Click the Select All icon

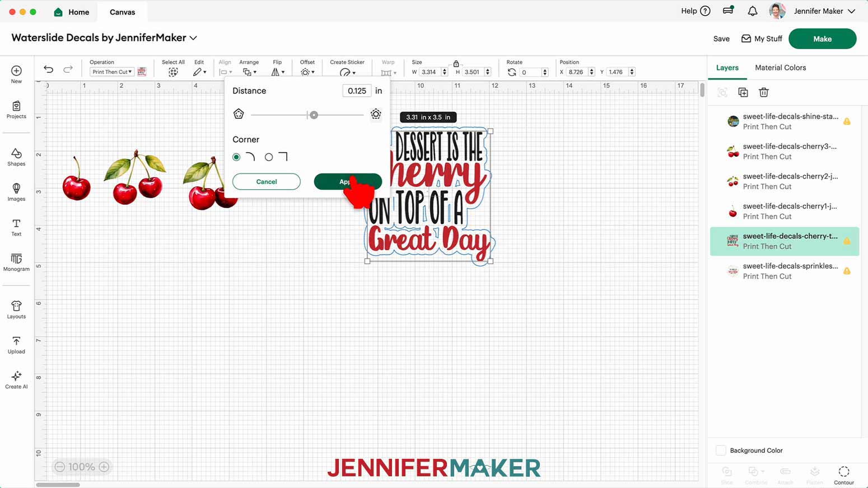[173, 72]
